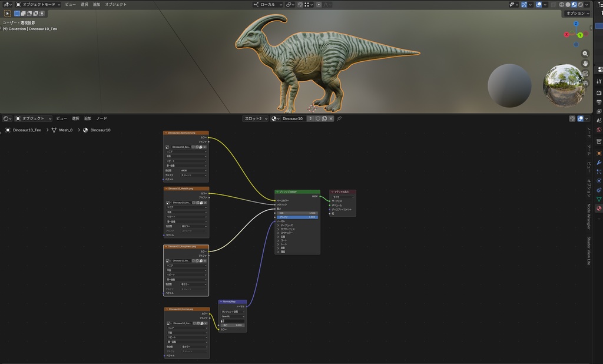Click the zoom magnifier icon in the viewport
The image size is (603, 364).
click(585, 54)
